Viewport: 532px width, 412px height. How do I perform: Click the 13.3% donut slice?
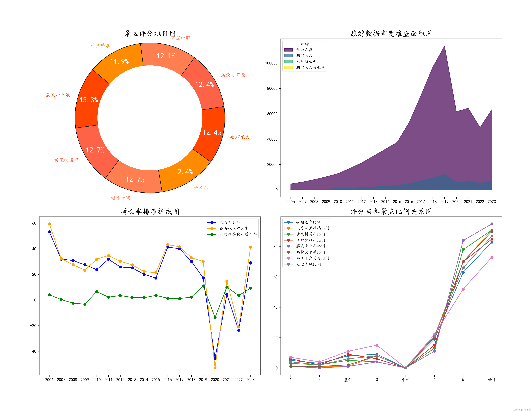[89, 100]
